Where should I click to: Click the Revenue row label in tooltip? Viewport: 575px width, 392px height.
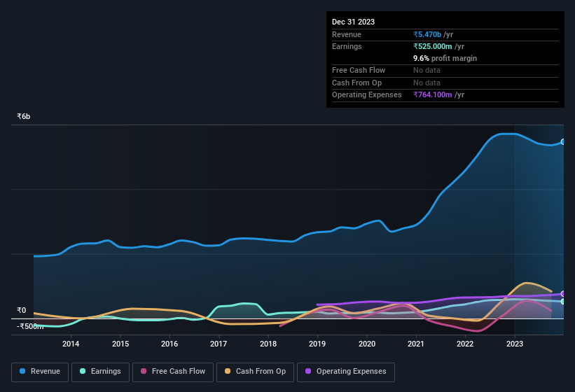click(347, 34)
